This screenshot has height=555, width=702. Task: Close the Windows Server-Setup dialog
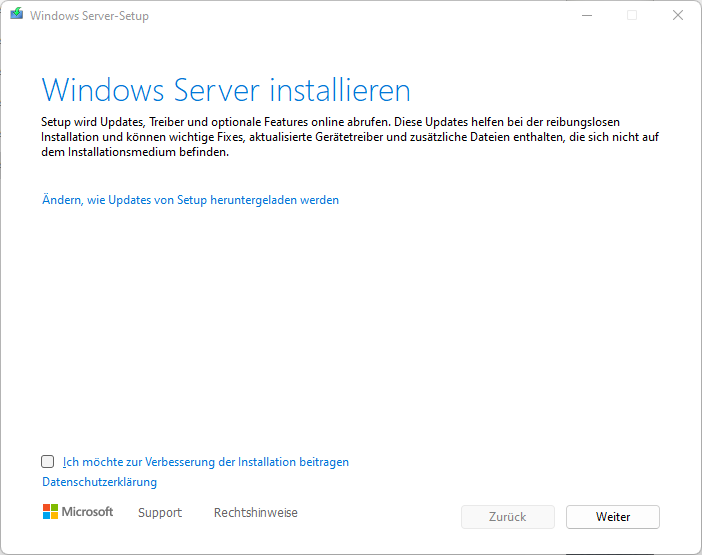click(x=678, y=15)
